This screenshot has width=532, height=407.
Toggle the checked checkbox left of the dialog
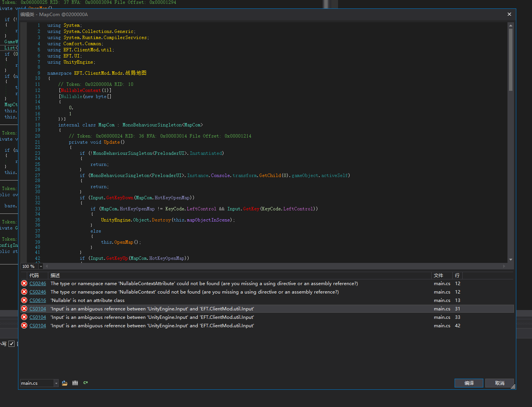tap(11, 344)
